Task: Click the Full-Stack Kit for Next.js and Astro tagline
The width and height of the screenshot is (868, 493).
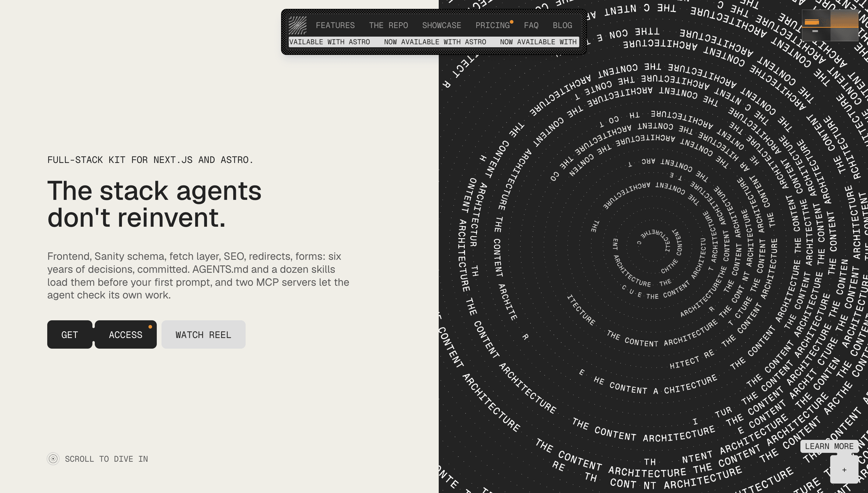Action: pyautogui.click(x=150, y=160)
